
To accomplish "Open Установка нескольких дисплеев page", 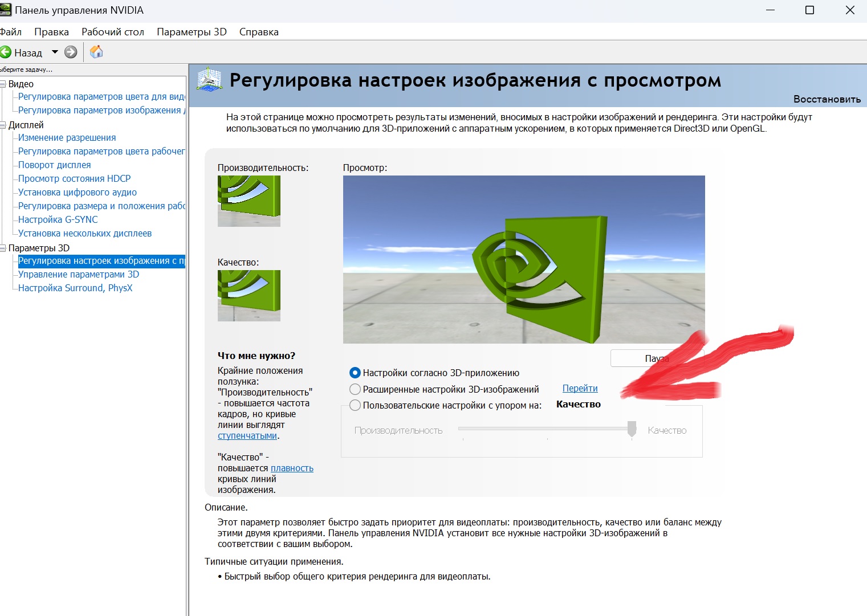I will tap(84, 233).
